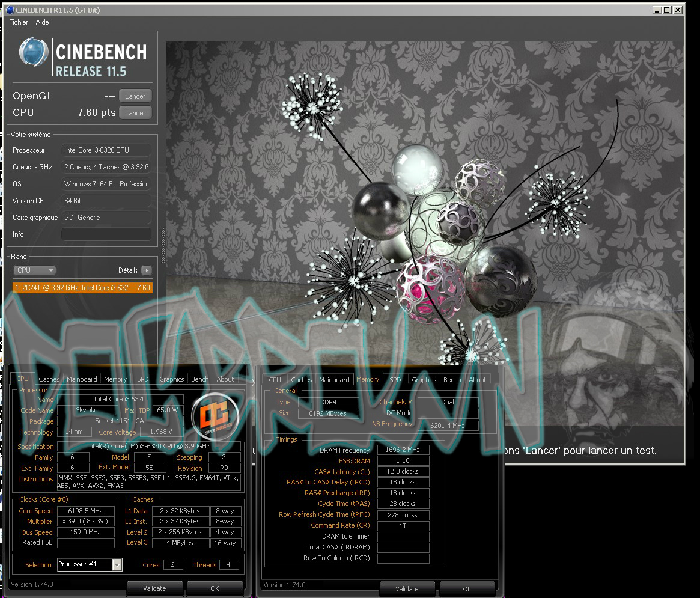Click the Cinebench globe logo icon
This screenshot has height=598, width=700.
(34, 52)
